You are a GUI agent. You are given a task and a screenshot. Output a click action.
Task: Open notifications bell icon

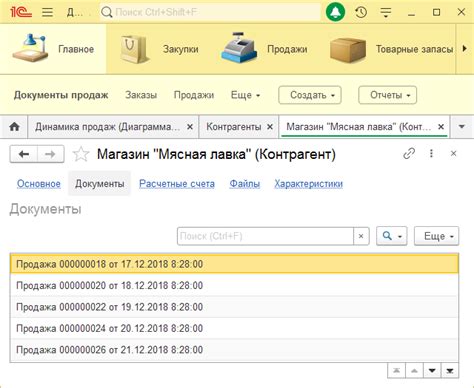pyautogui.click(x=335, y=12)
